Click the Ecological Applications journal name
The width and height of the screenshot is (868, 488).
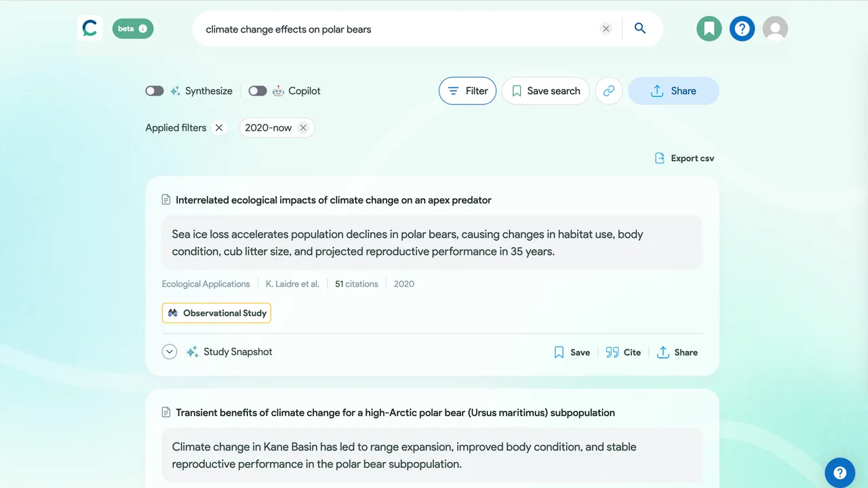(x=206, y=284)
